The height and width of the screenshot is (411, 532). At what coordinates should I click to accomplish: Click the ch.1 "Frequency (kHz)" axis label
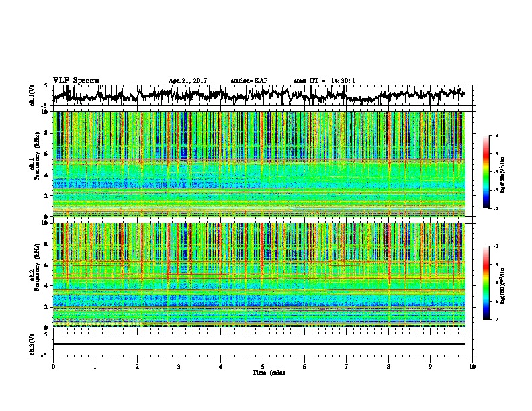37,156
